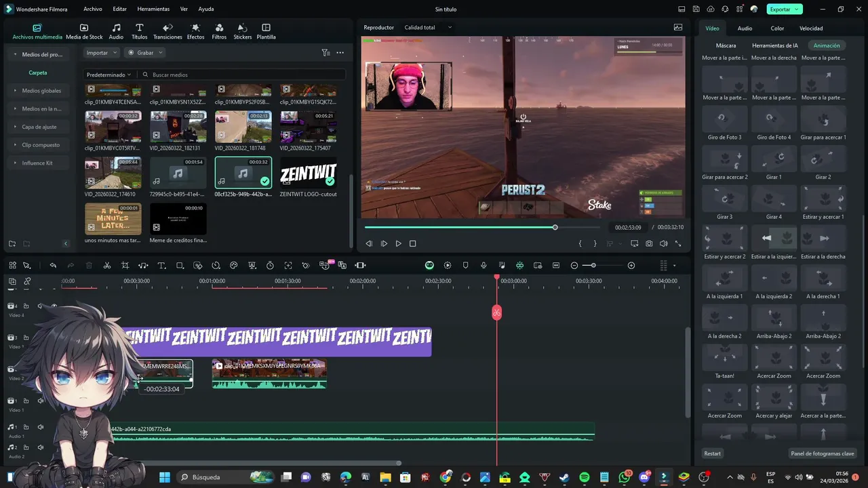The image size is (868, 488).
Task: Select the crop tool in timeline toolbar
Action: (125, 266)
